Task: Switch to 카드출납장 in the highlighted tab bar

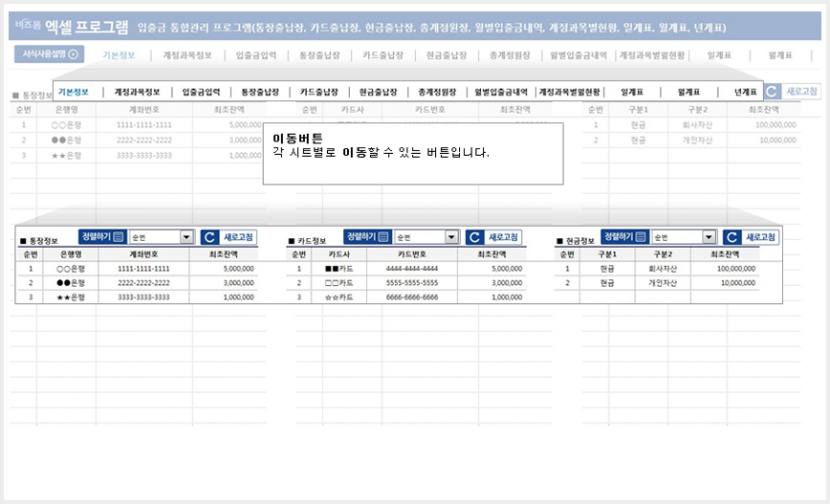Action: [x=319, y=92]
